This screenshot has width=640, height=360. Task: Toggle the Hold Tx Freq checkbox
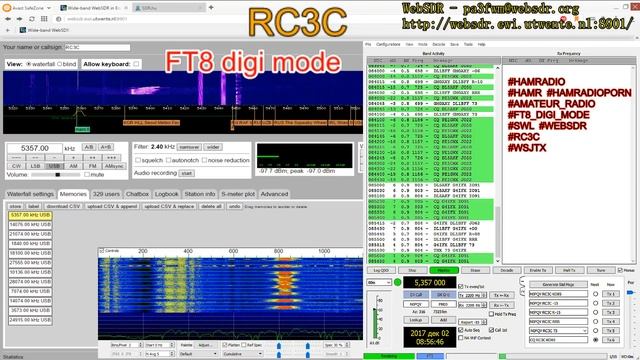click(491, 314)
